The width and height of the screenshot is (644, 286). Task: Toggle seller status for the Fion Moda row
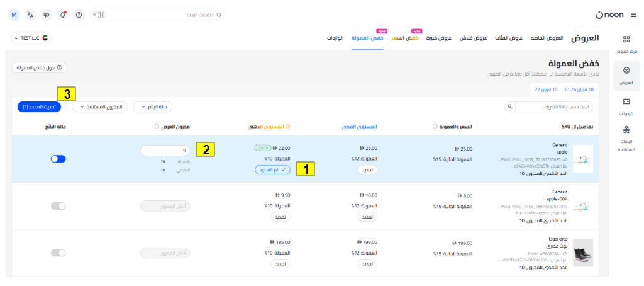tap(58, 253)
